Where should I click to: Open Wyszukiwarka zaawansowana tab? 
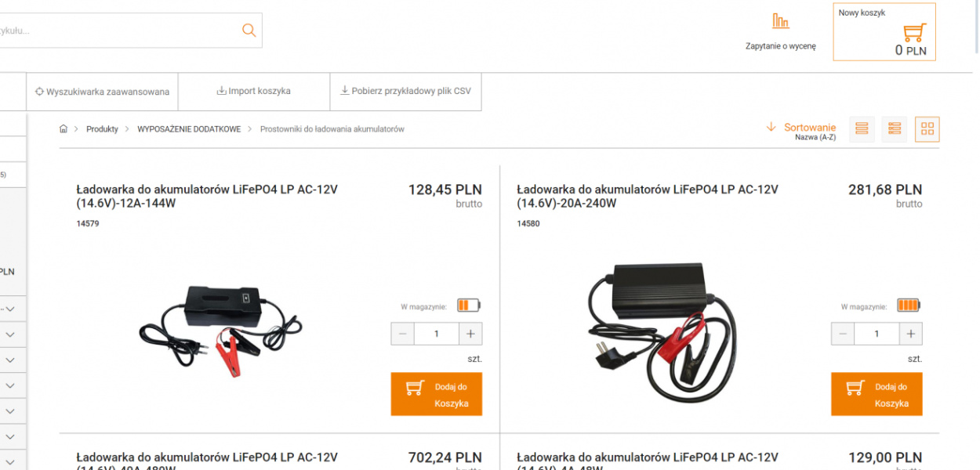(102, 92)
